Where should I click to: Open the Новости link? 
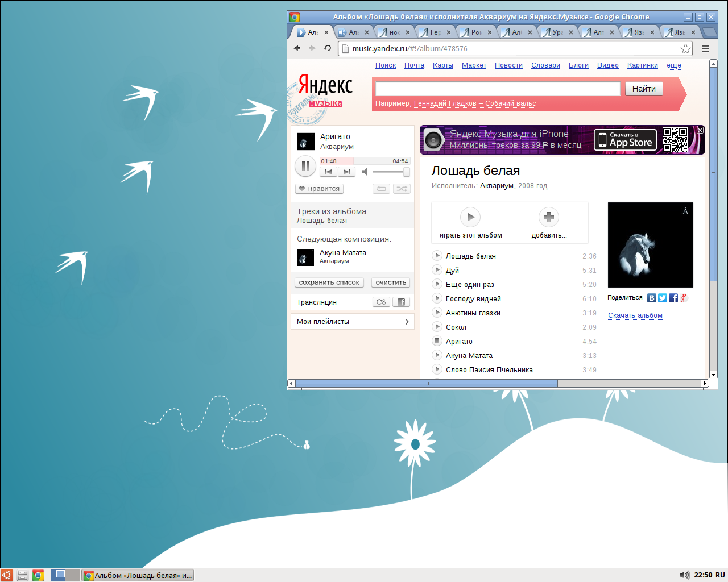tap(508, 65)
